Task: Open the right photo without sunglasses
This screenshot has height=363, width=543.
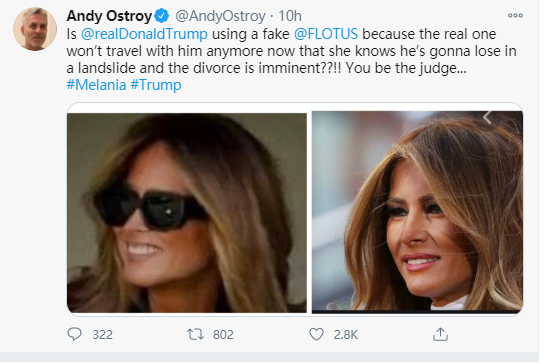Action: tap(417, 211)
